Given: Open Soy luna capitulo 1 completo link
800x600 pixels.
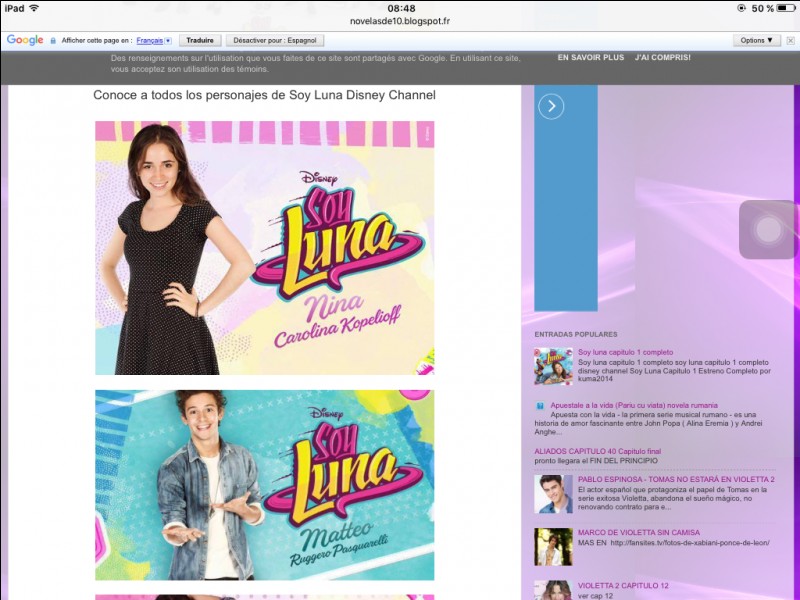Looking at the screenshot, I should click(626, 352).
